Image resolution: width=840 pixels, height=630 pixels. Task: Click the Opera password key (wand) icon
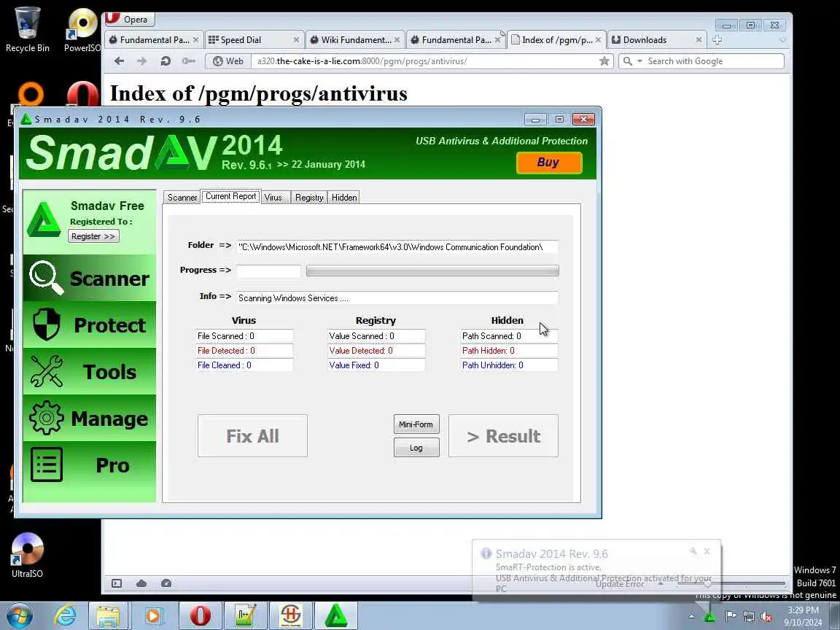click(189, 61)
